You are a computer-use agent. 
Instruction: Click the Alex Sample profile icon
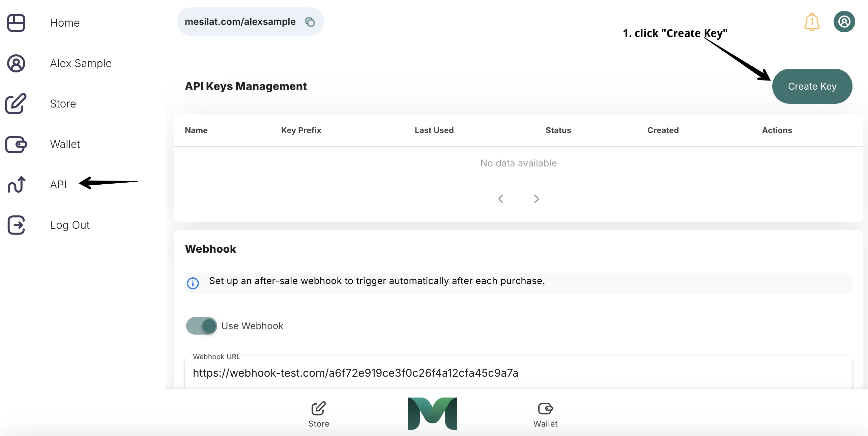click(x=16, y=63)
